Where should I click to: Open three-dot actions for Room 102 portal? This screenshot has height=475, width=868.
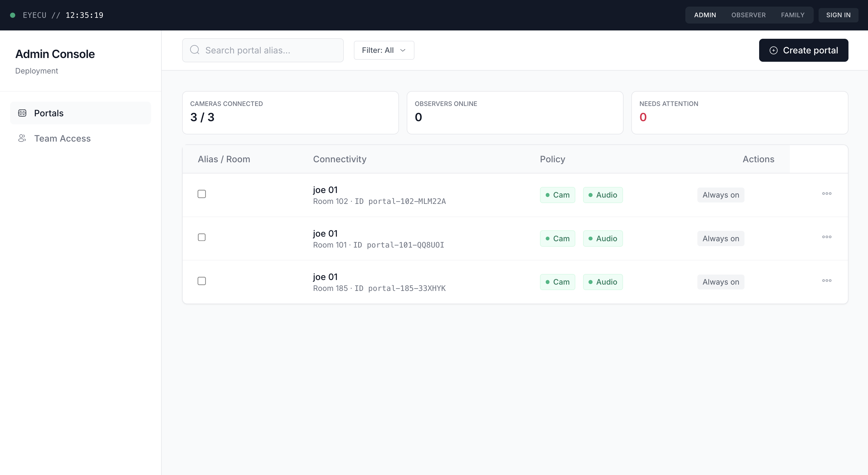tap(827, 194)
